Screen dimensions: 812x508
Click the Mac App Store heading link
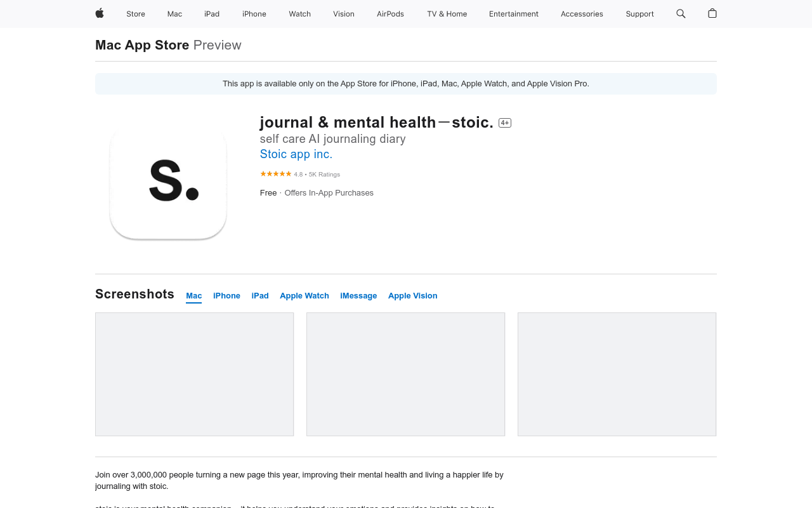142,45
